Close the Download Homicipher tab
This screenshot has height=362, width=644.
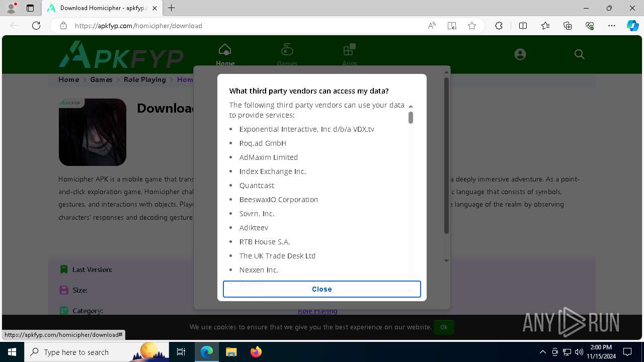tap(155, 8)
